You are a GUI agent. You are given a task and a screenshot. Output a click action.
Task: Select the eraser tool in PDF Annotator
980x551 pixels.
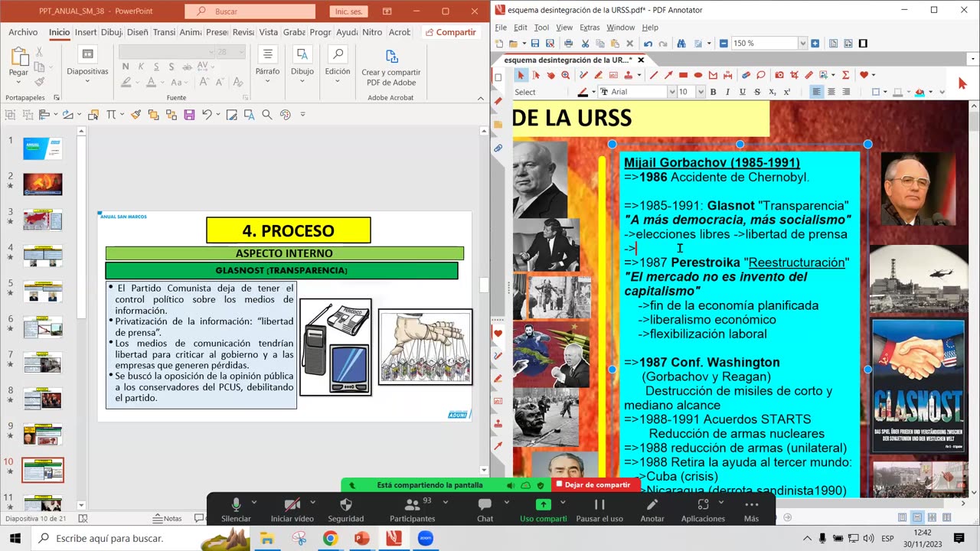coord(746,75)
